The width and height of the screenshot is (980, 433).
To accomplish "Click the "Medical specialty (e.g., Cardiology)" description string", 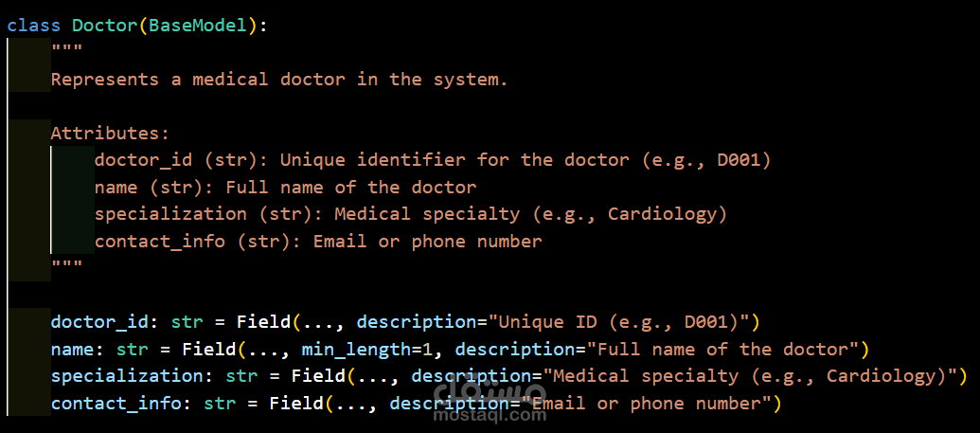I will pos(750,376).
